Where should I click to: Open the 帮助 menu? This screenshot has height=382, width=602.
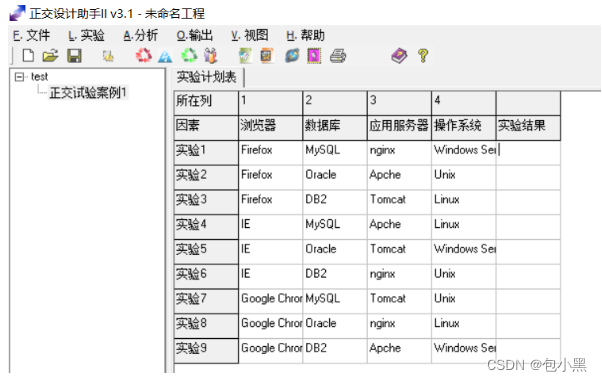click(x=306, y=35)
